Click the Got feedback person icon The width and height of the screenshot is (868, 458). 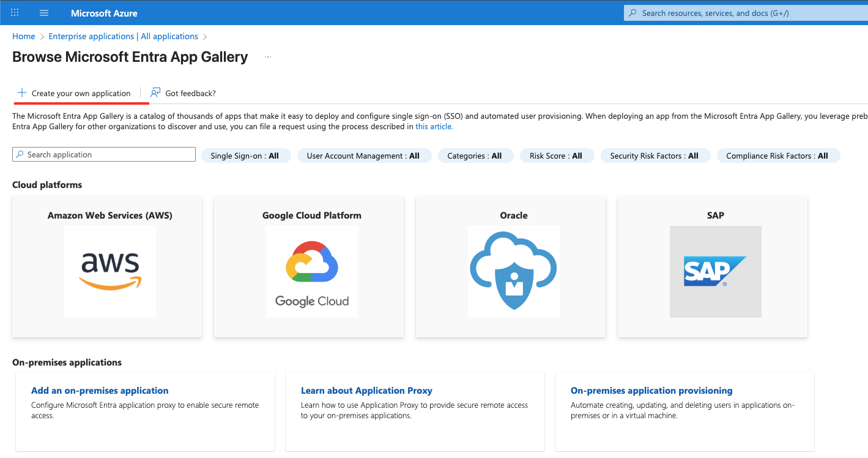[155, 92]
